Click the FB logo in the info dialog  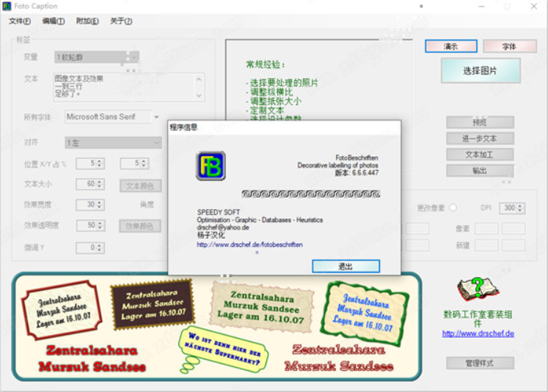(211, 166)
